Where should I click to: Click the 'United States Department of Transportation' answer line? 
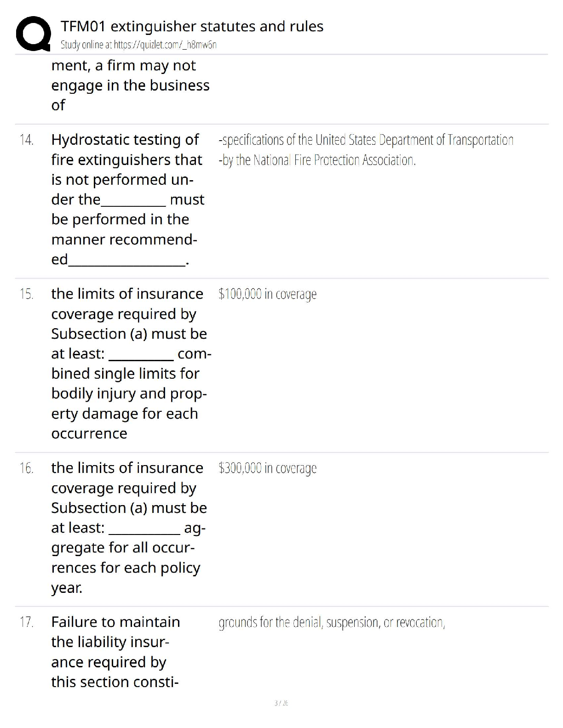pos(366,140)
